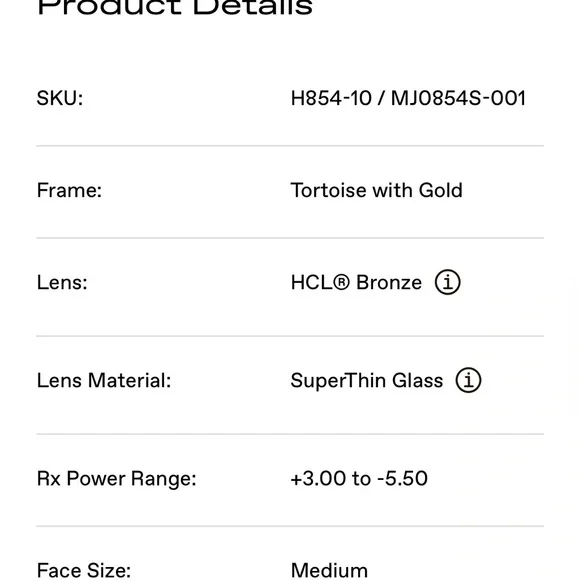Click the Lens: label
This screenshot has height=580, width=580.
(x=62, y=283)
